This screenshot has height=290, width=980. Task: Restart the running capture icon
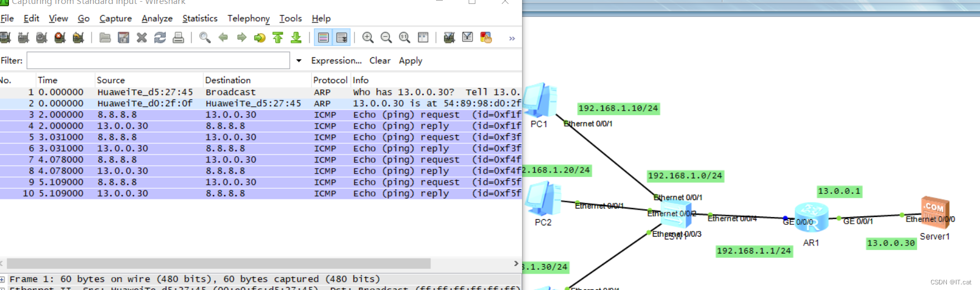pyautogui.click(x=78, y=38)
